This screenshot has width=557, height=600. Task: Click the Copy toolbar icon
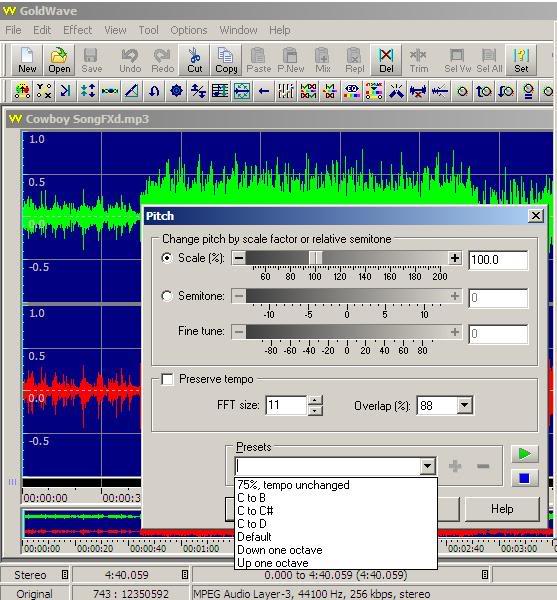226,60
